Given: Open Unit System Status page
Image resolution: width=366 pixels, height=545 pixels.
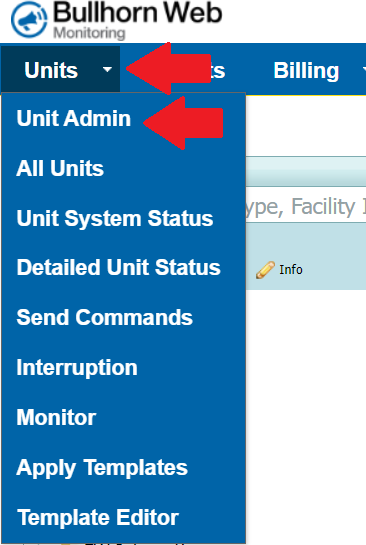Looking at the screenshot, I should (115, 219).
